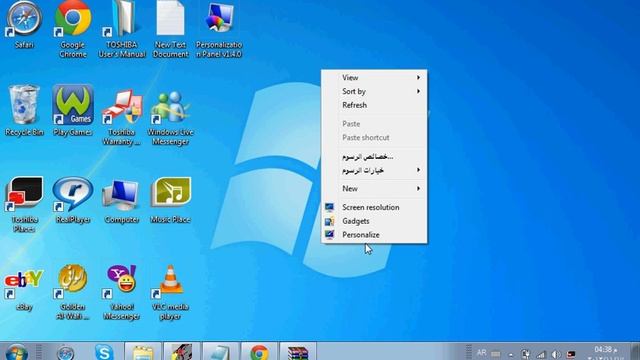The image size is (640, 360).
Task: Click the taskbar clock showing 04:38
Action: click(x=606, y=353)
